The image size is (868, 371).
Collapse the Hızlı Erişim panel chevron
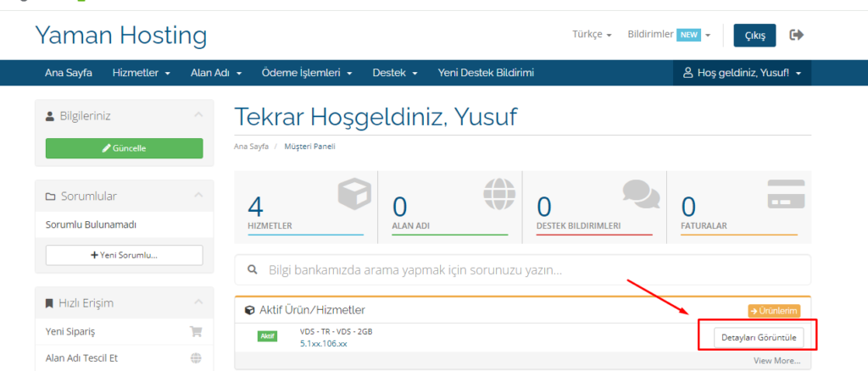pyautogui.click(x=198, y=302)
